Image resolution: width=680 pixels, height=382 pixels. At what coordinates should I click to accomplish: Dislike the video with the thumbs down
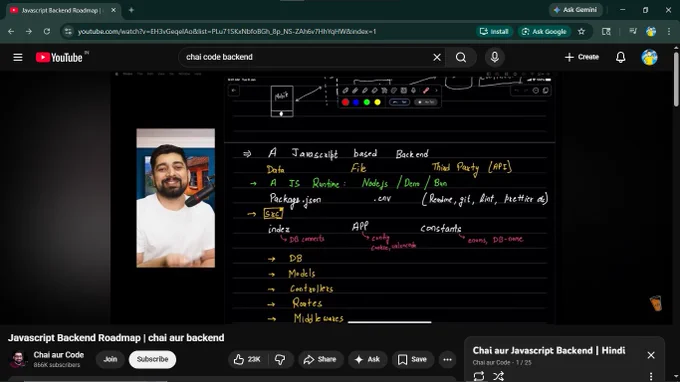(280, 359)
